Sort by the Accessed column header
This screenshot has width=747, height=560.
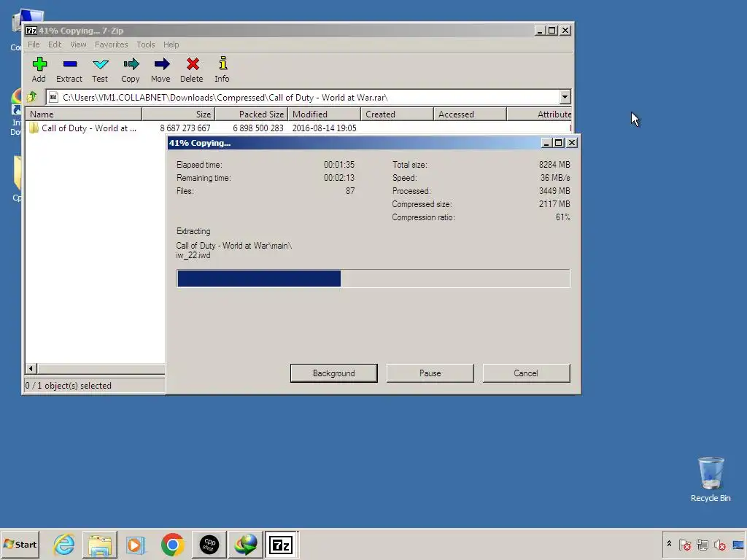(x=471, y=114)
